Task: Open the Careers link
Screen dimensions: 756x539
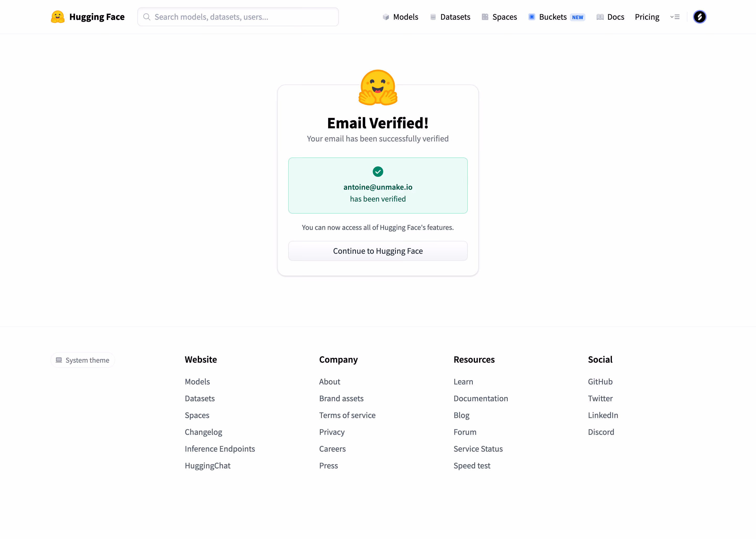Action: click(x=332, y=449)
